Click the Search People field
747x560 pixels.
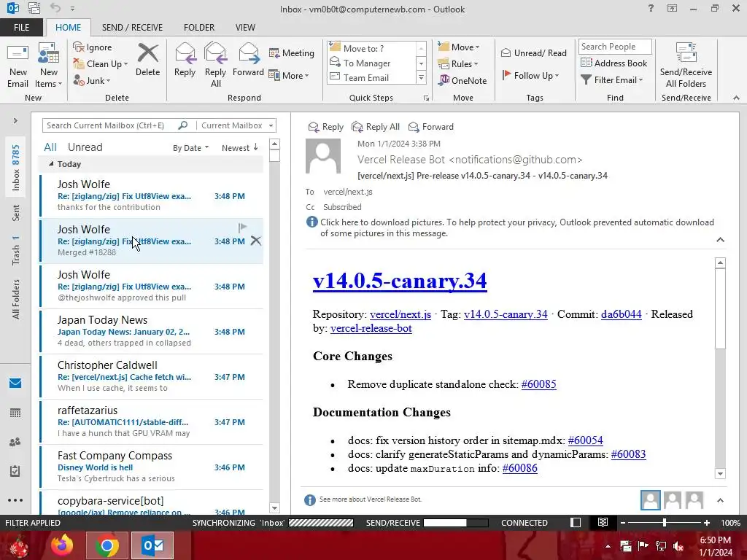[615, 47]
